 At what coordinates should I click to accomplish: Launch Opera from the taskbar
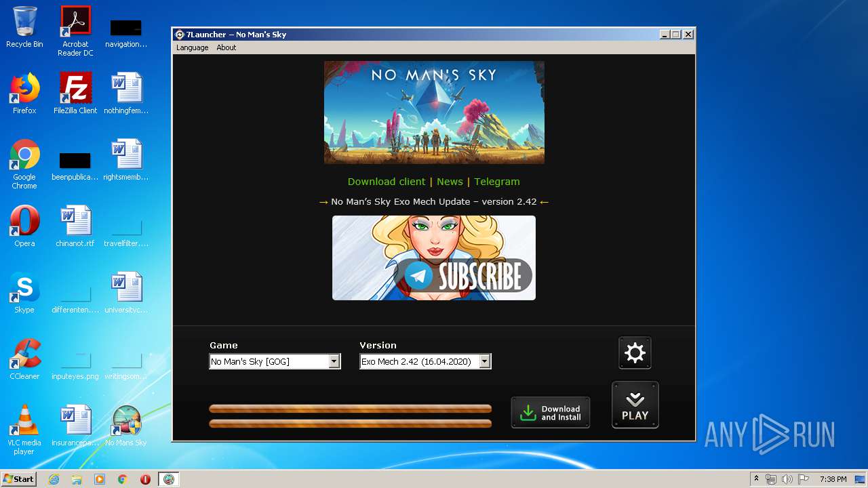pyautogui.click(x=145, y=479)
